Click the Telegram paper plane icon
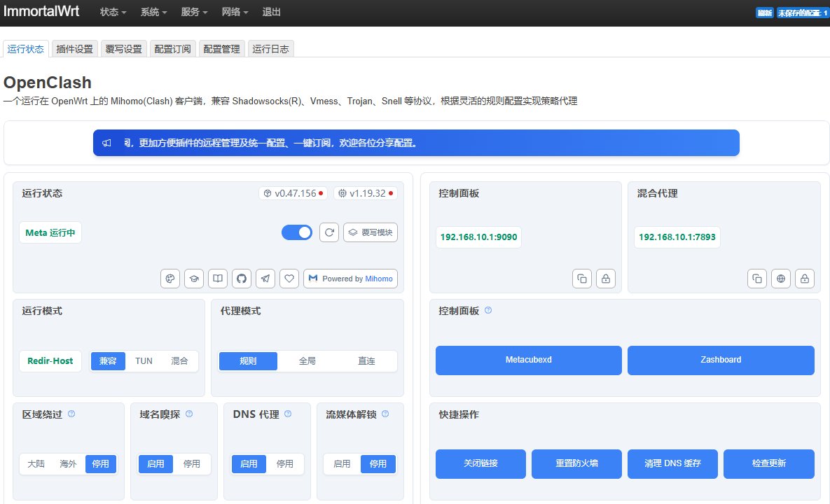This screenshot has height=504, width=830. point(265,279)
